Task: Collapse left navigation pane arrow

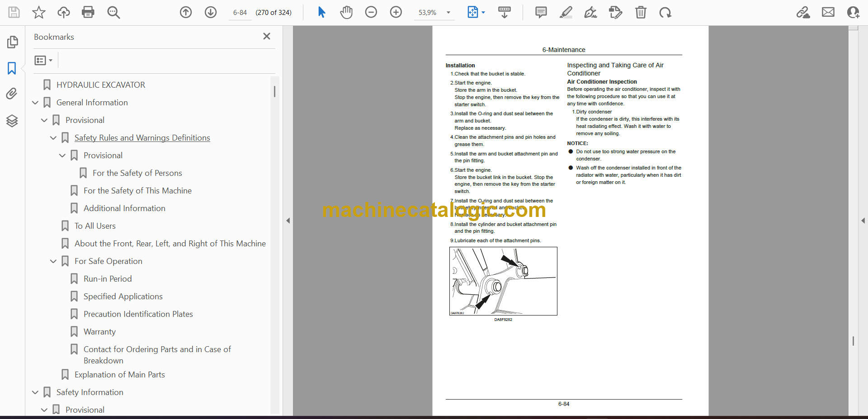Action: pos(288,221)
